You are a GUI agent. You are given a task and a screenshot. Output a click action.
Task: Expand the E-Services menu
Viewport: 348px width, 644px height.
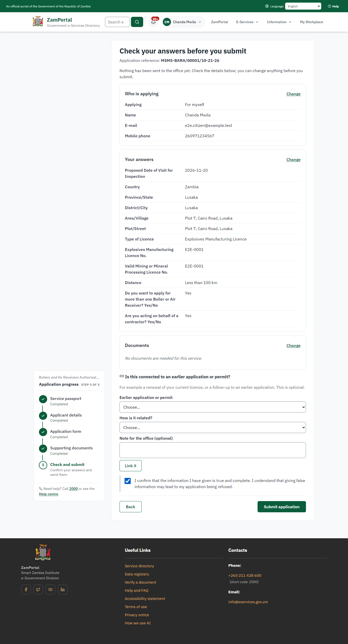[247, 22]
